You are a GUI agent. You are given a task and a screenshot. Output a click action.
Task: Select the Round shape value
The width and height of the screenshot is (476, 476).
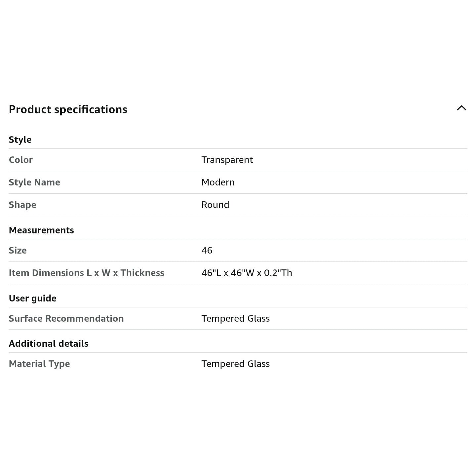point(215,205)
